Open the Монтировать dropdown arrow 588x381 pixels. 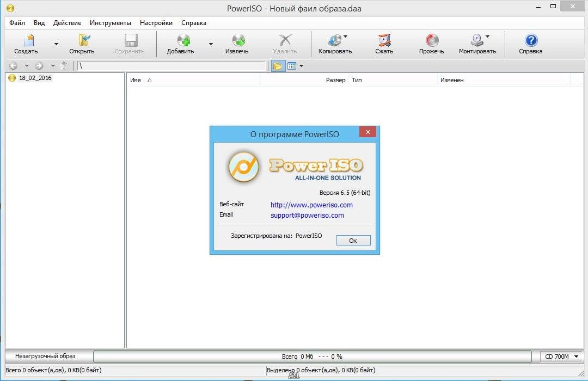tap(487, 36)
